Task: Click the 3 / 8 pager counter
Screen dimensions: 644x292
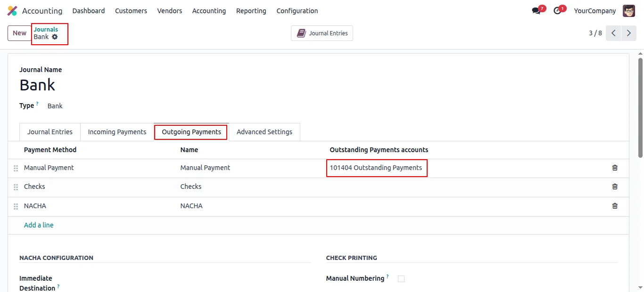Action: (595, 33)
